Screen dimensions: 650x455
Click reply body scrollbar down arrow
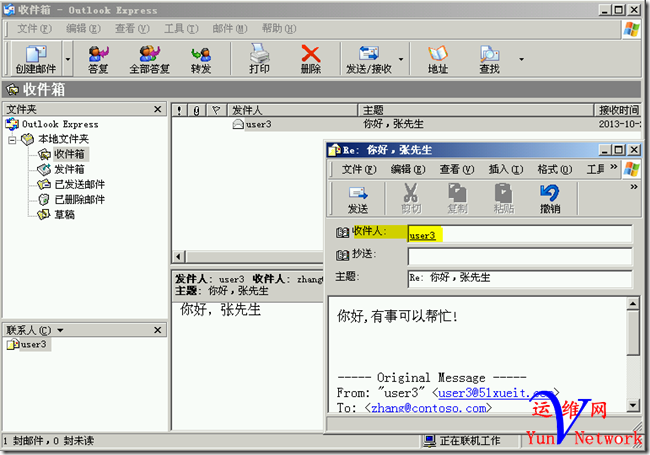pyautogui.click(x=633, y=405)
